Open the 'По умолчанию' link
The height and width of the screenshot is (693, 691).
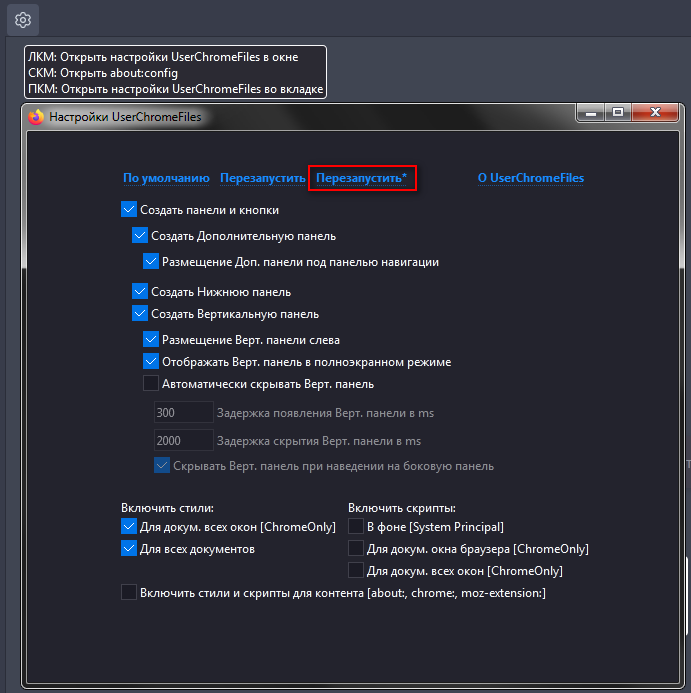(166, 178)
